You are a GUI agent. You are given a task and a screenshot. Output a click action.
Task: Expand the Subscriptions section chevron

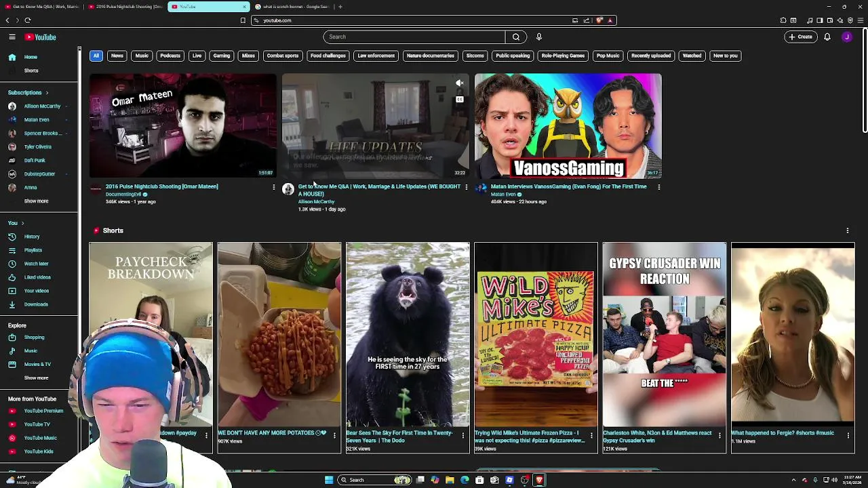pos(47,92)
